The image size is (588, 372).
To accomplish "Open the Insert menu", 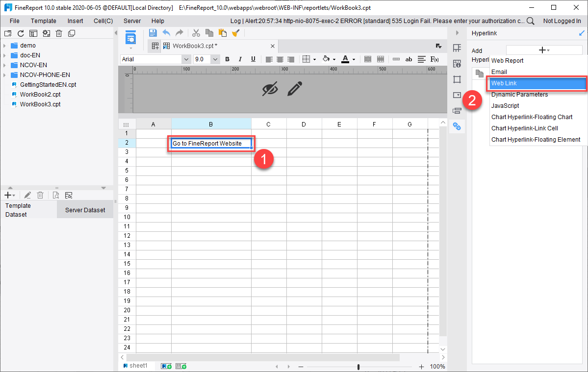I will click(x=75, y=21).
